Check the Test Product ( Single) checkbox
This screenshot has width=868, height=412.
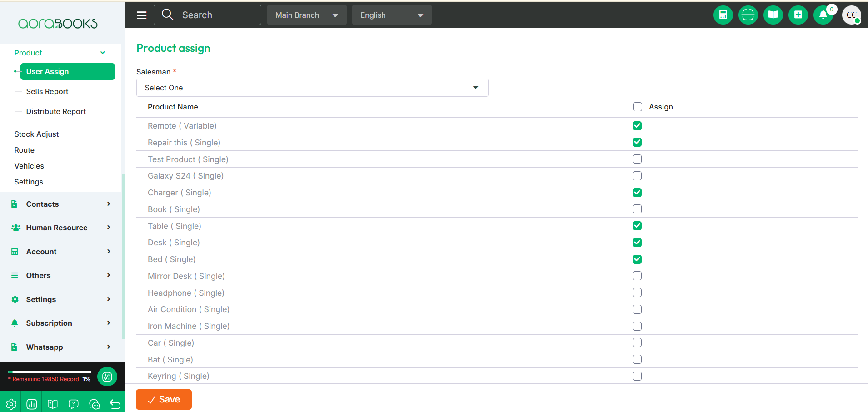click(x=637, y=159)
